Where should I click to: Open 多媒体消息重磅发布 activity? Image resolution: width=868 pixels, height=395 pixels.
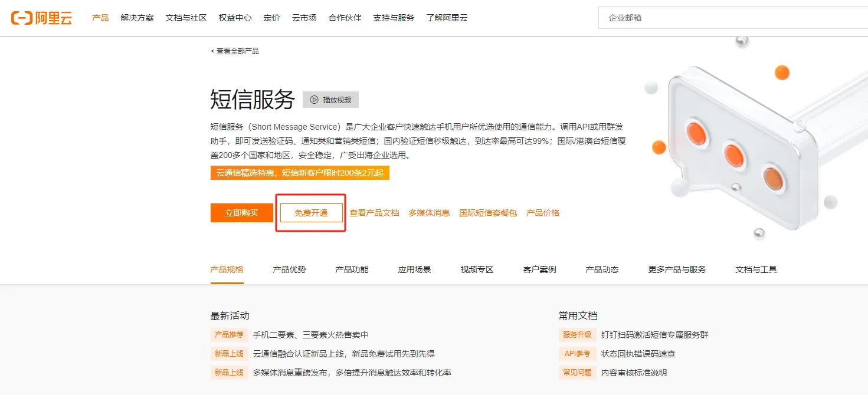click(x=352, y=373)
